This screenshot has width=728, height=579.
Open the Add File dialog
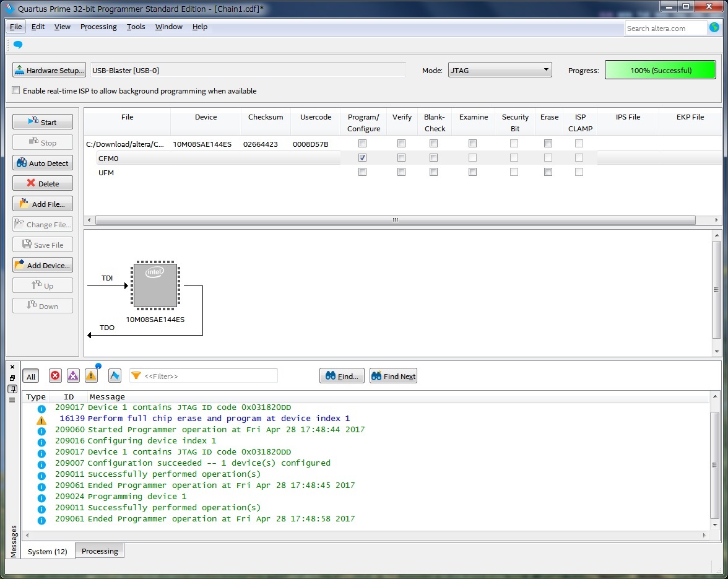tap(43, 204)
